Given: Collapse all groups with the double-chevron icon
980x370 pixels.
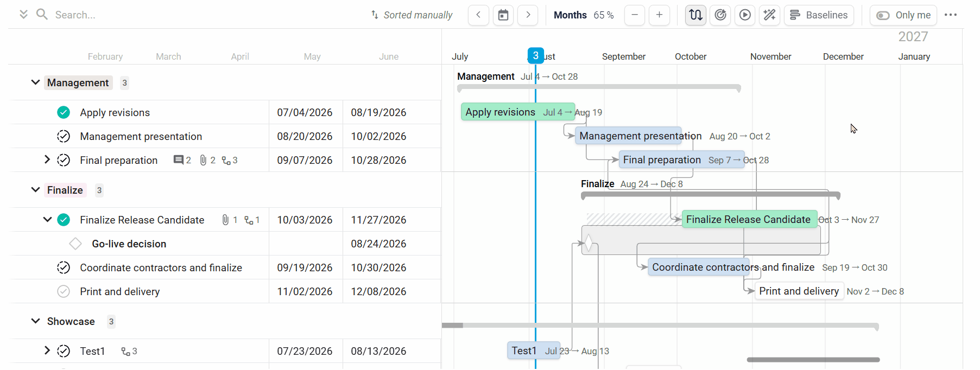Looking at the screenshot, I should tap(23, 15).
